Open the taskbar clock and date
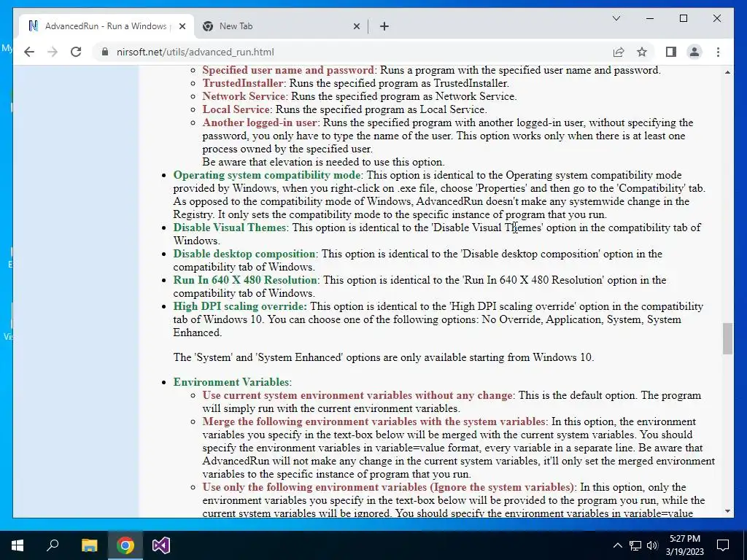 [684, 545]
